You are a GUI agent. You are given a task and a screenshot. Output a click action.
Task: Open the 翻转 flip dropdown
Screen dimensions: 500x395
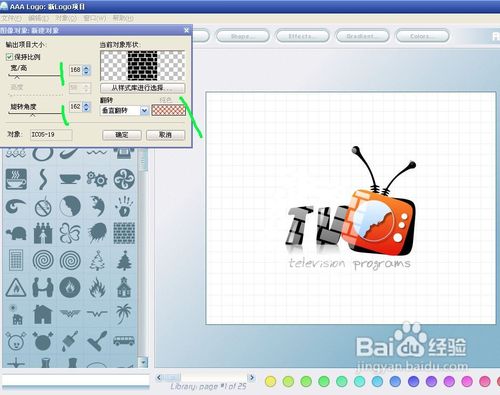pos(144,110)
